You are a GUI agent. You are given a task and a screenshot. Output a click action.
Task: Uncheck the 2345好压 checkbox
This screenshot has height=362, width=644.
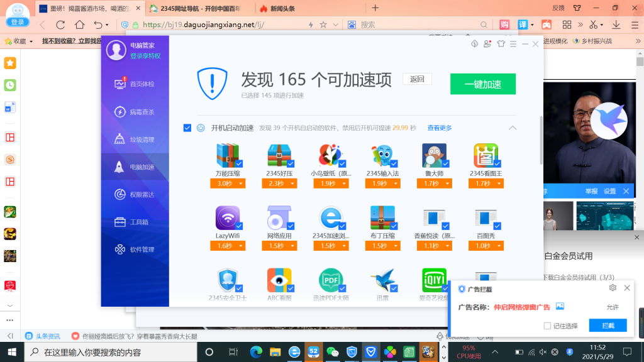[291, 164]
